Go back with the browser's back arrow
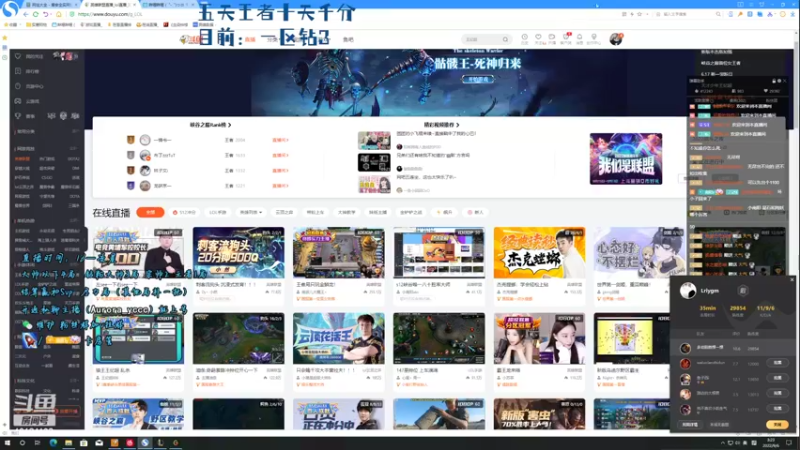 point(26,14)
